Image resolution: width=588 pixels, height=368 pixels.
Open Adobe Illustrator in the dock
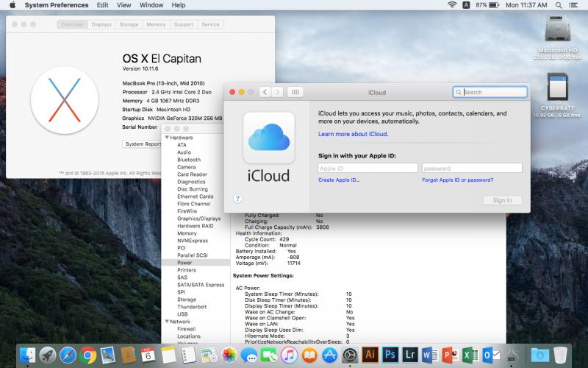(370, 355)
